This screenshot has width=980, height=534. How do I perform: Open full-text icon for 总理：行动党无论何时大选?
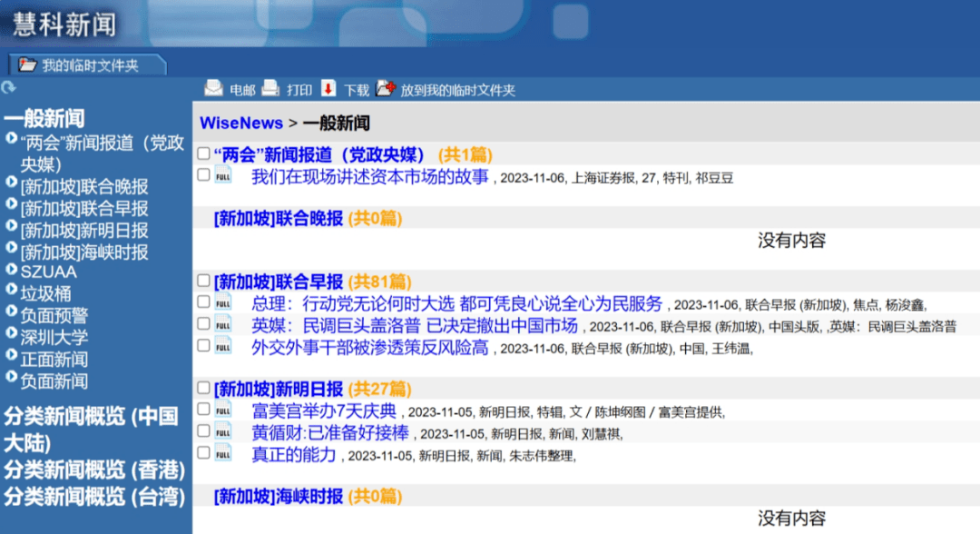tap(223, 302)
